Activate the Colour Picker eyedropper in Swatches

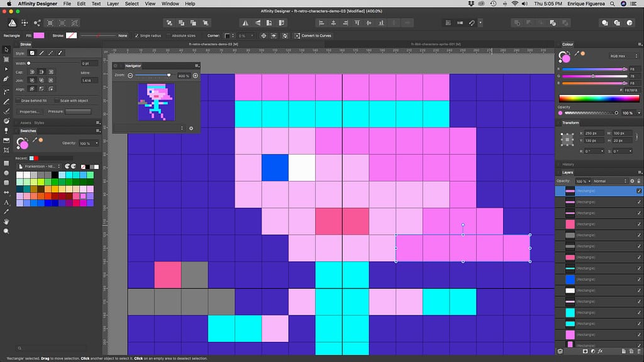pyautogui.click(x=35, y=140)
